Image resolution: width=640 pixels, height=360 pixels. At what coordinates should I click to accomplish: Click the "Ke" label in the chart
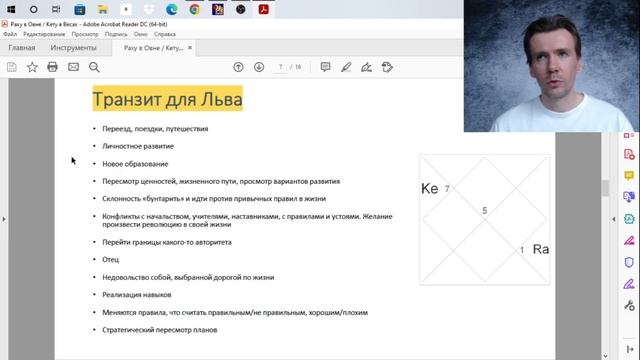pyautogui.click(x=429, y=189)
